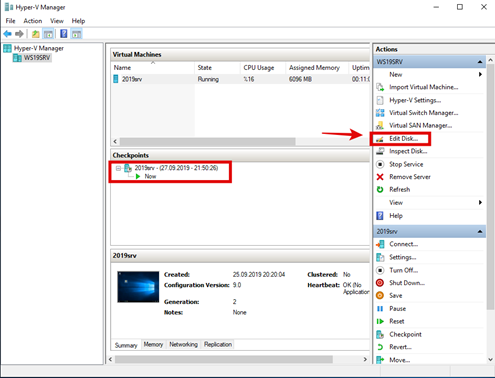
Task: Open the File menu
Action: tap(10, 21)
